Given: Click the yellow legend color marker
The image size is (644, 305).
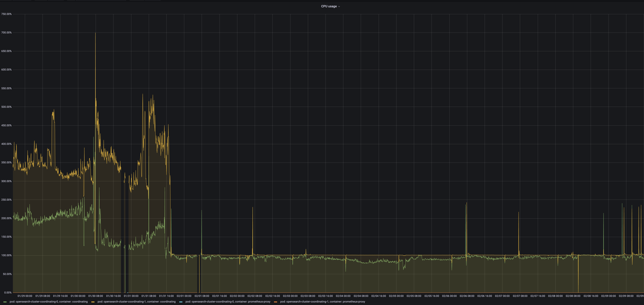Looking at the screenshot, I should pos(93,302).
